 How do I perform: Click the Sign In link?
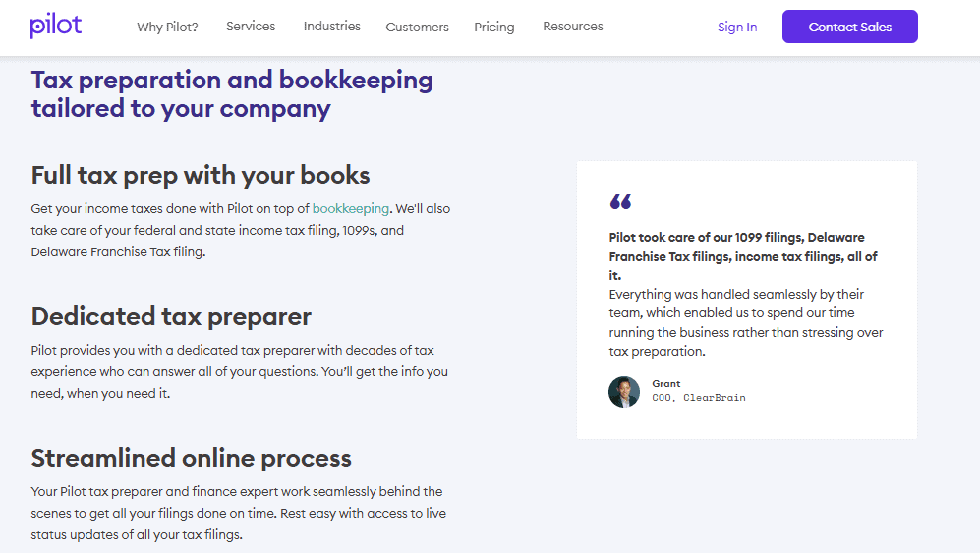[x=737, y=27]
